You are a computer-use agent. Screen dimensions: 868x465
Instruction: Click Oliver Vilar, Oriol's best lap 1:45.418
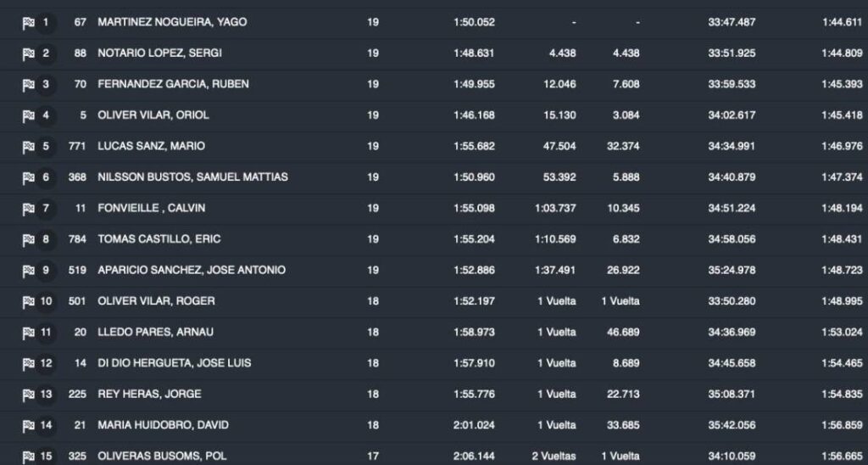point(842,115)
